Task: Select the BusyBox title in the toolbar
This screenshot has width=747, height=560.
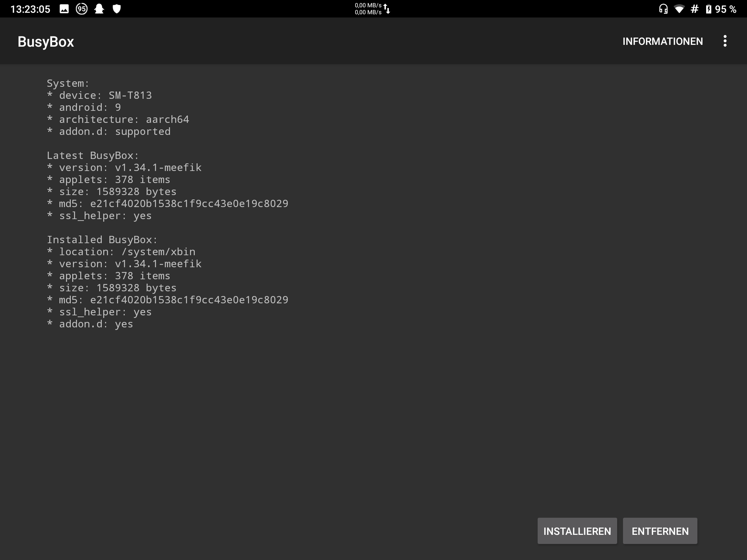Action: (x=46, y=41)
